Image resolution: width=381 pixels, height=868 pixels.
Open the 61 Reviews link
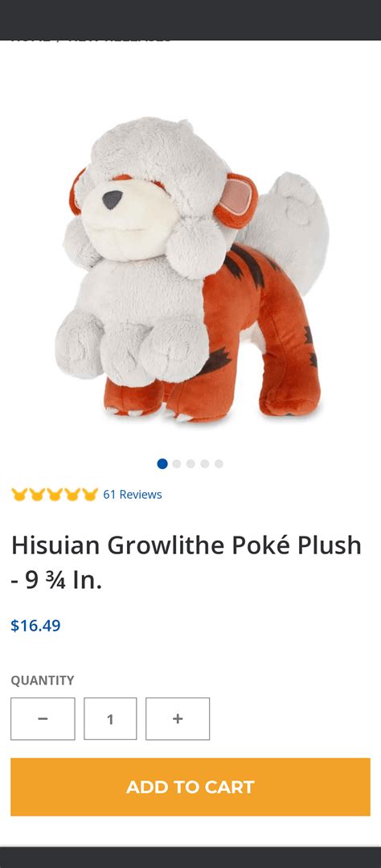coord(133,495)
